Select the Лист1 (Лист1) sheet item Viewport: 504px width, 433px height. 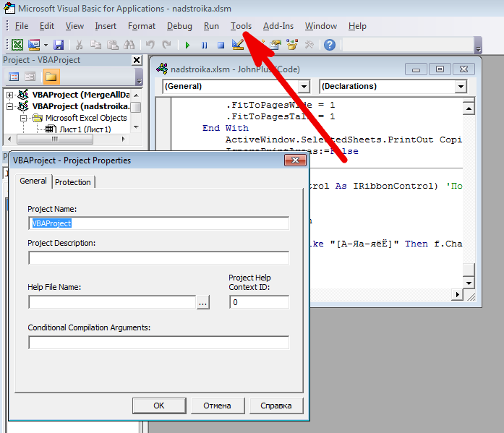[x=85, y=129]
